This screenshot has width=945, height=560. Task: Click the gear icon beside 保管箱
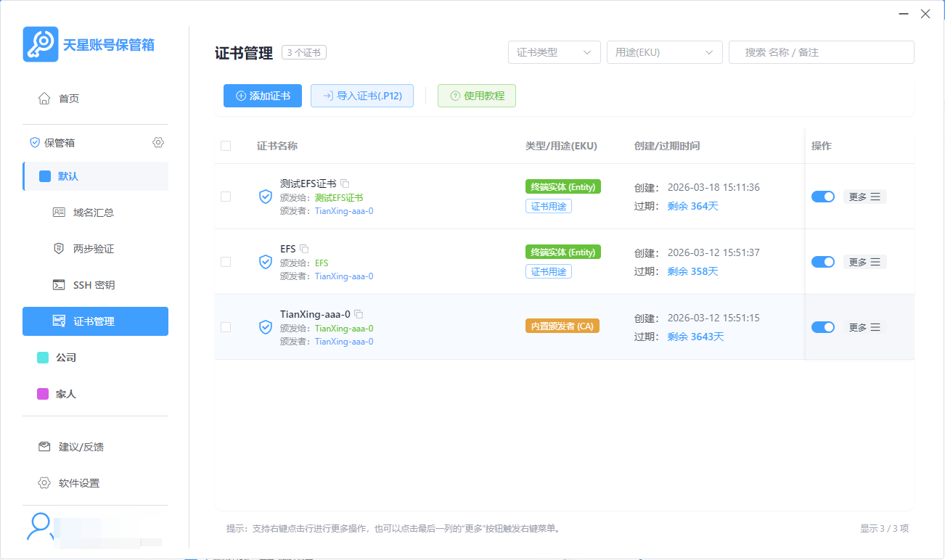tap(158, 142)
